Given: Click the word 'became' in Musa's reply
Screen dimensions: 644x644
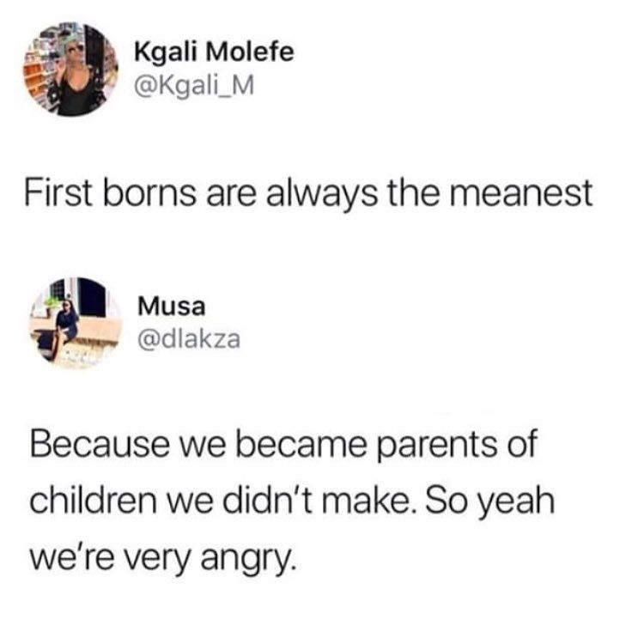Looking at the screenshot, I should (301, 445).
